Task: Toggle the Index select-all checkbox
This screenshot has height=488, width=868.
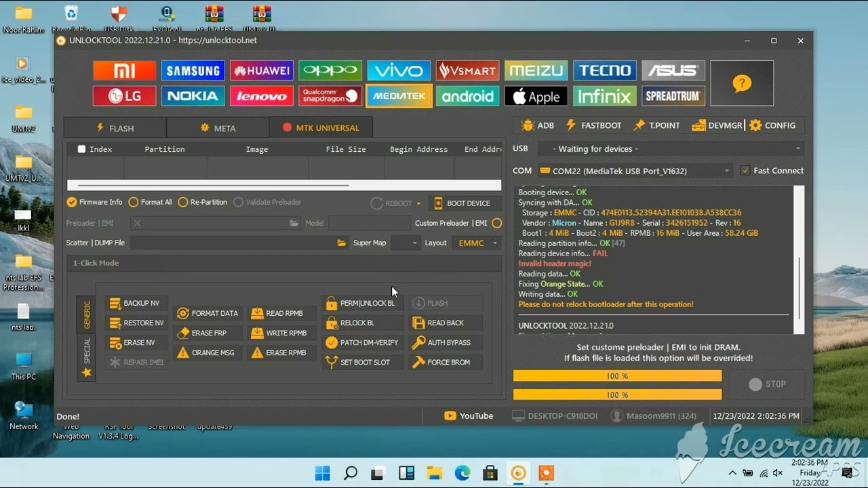Action: (x=81, y=149)
